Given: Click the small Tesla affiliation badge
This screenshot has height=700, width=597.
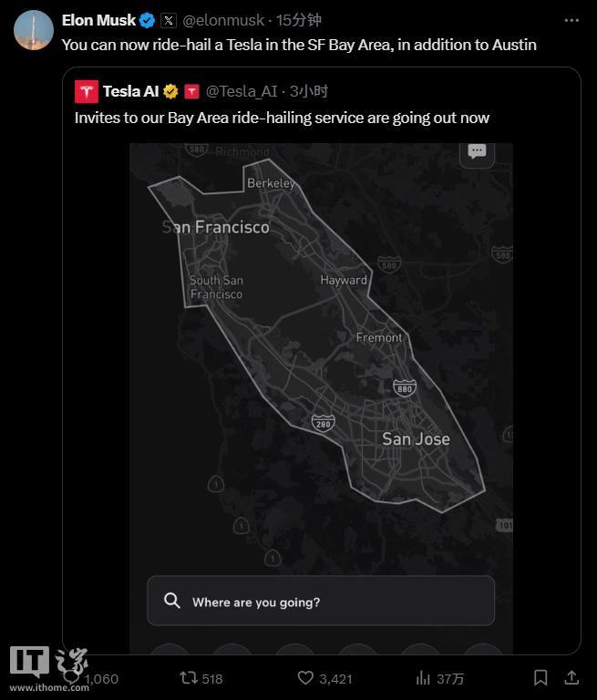Looking at the screenshot, I should (x=191, y=91).
